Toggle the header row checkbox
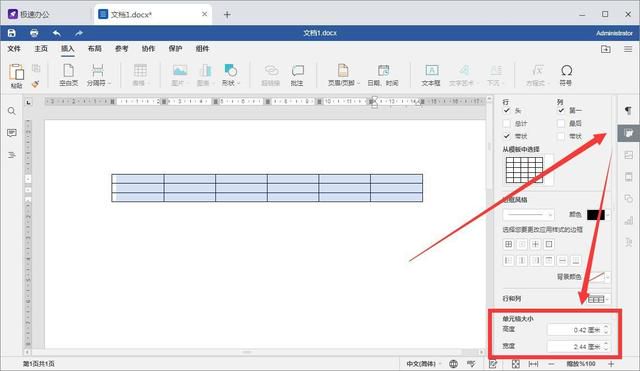 (507, 111)
